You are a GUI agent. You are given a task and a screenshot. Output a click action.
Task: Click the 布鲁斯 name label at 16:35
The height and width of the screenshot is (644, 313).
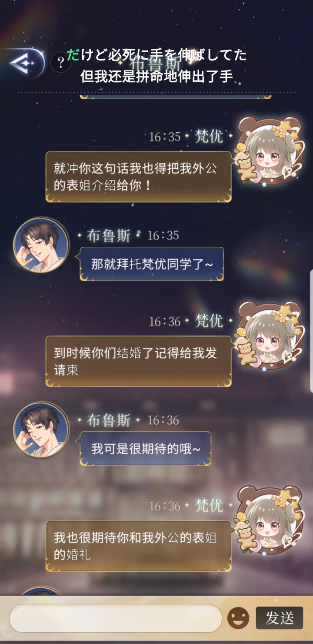pyautogui.click(x=109, y=236)
